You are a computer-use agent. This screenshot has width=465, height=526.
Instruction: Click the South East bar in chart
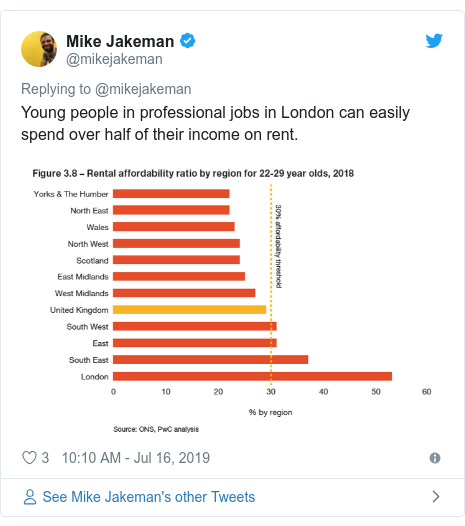tap(210, 360)
